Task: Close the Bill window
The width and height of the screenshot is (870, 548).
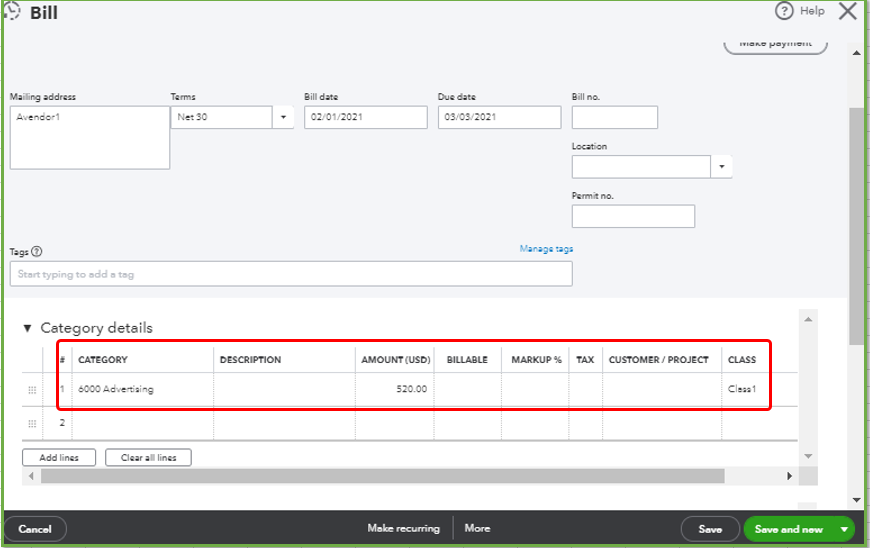Action: tap(848, 11)
